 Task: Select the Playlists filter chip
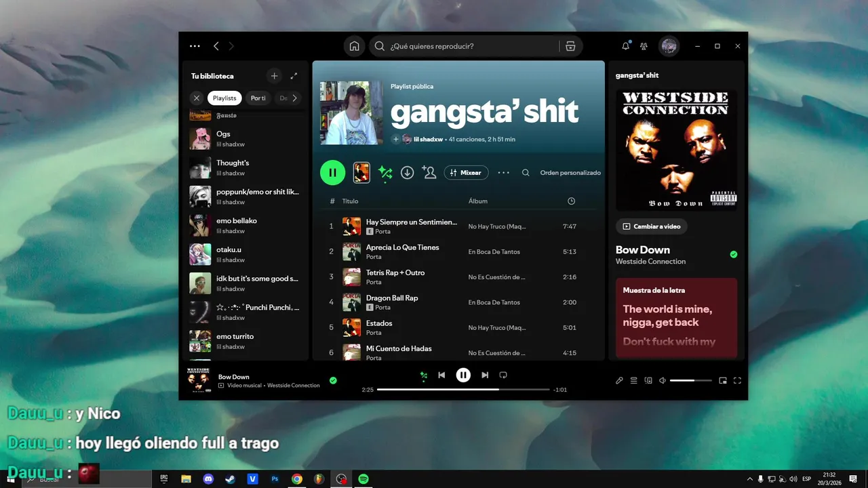click(x=224, y=98)
